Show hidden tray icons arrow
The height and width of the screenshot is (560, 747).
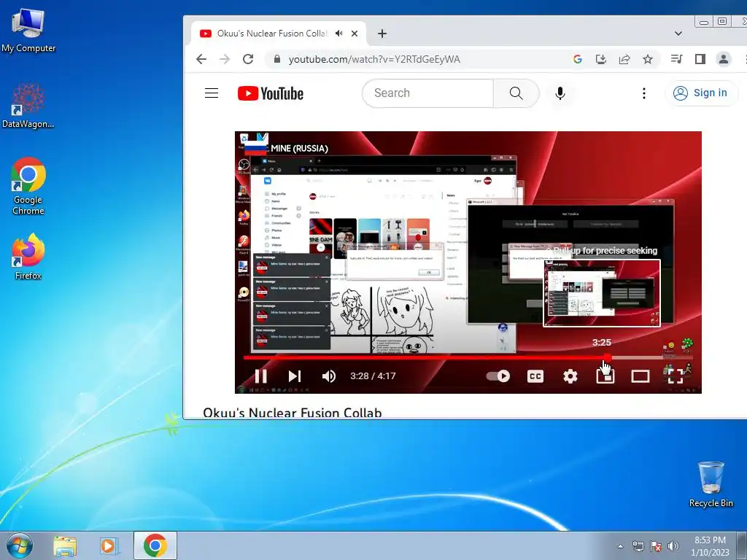coord(620,546)
